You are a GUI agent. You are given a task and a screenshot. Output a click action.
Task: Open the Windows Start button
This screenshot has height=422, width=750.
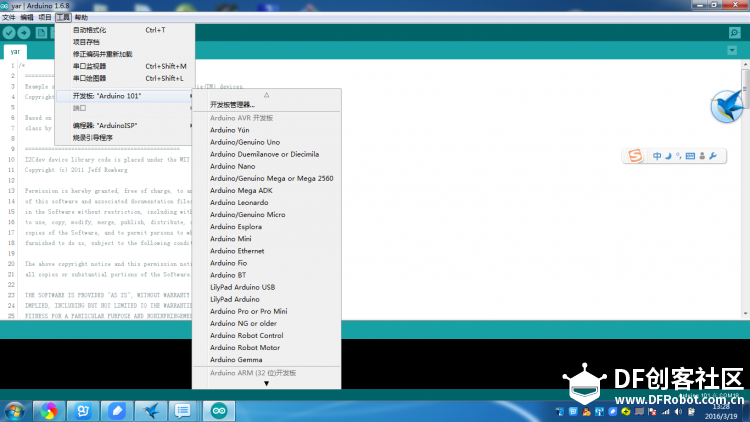14,411
